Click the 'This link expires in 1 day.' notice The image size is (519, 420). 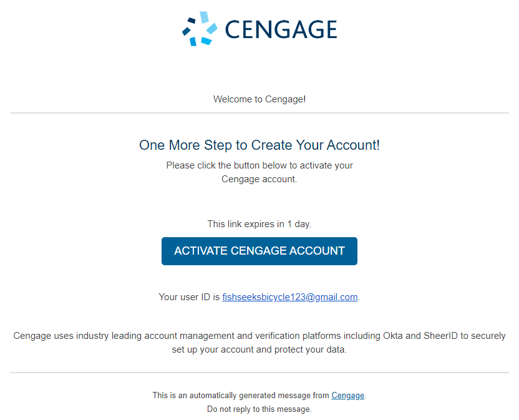(x=259, y=224)
